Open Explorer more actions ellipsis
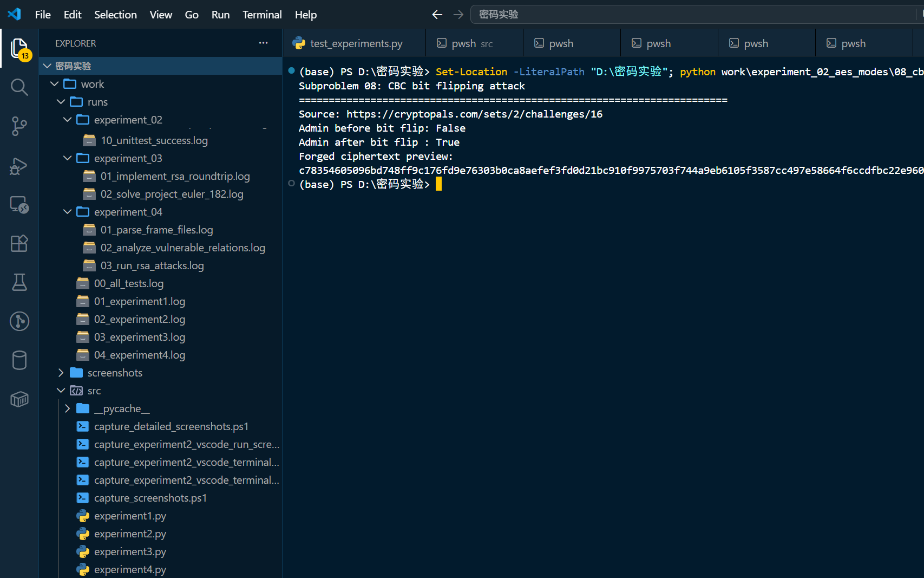This screenshot has height=578, width=924. (x=264, y=43)
